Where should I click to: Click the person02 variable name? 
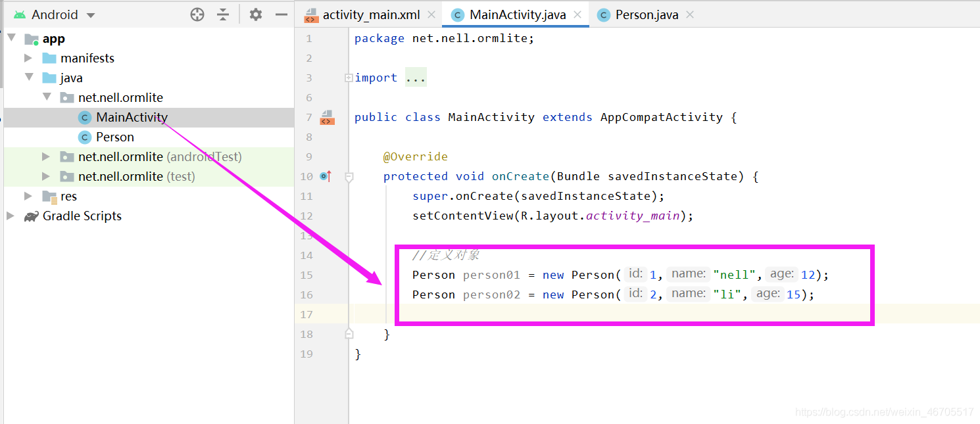pyautogui.click(x=491, y=294)
